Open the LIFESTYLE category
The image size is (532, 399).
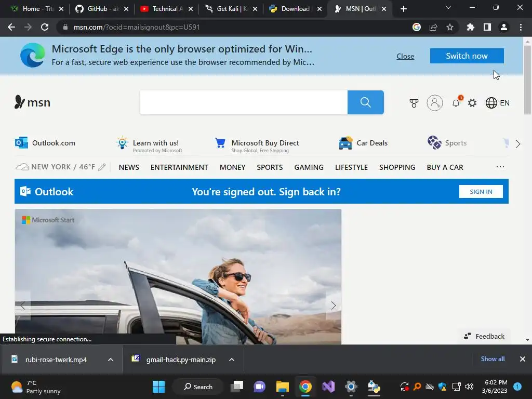click(351, 167)
